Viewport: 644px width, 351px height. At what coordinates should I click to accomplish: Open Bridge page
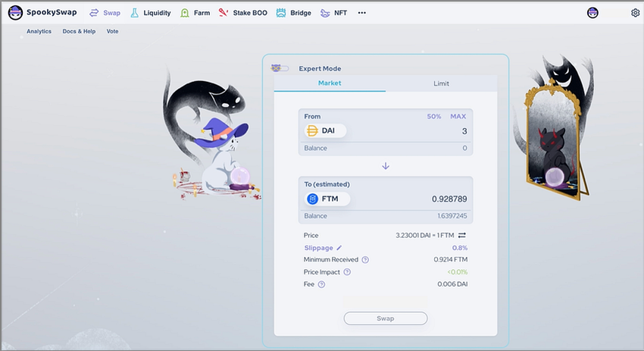coord(301,13)
